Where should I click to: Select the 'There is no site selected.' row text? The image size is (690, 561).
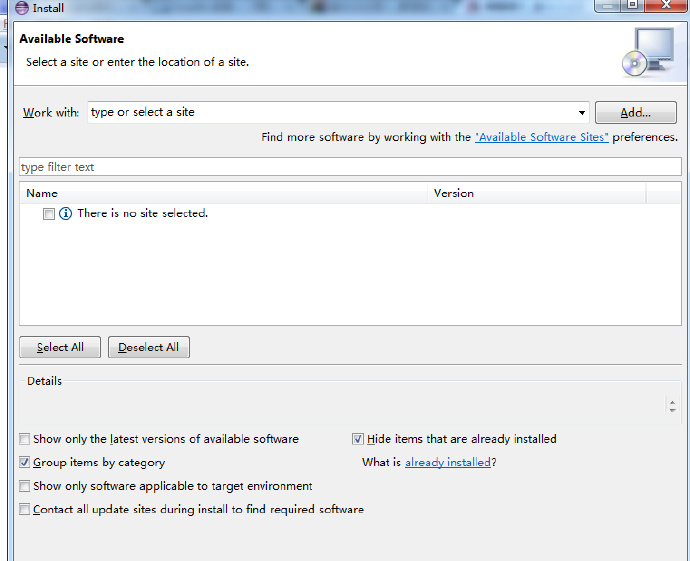click(x=143, y=214)
